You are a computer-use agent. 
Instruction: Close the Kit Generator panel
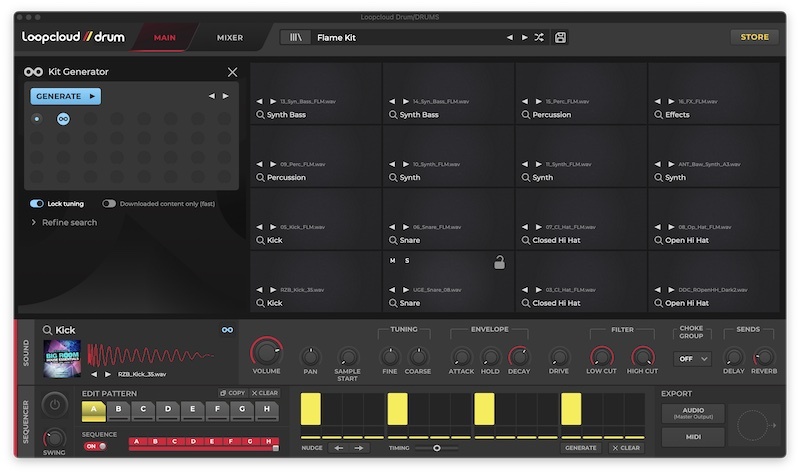click(232, 72)
